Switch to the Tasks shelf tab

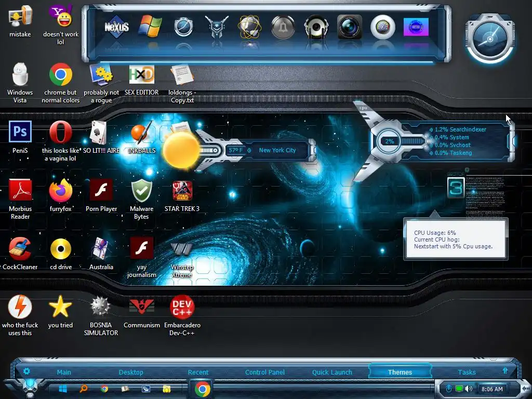click(467, 372)
